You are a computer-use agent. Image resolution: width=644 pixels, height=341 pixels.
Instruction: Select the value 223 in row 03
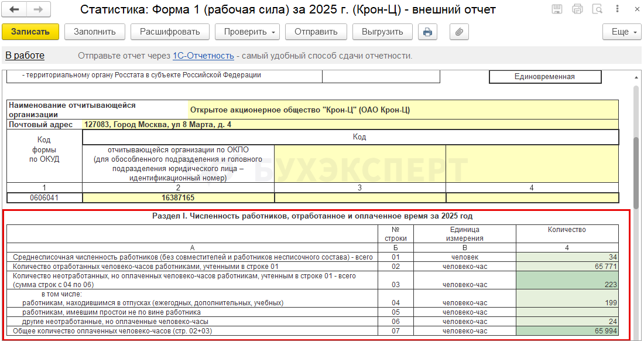point(567,280)
